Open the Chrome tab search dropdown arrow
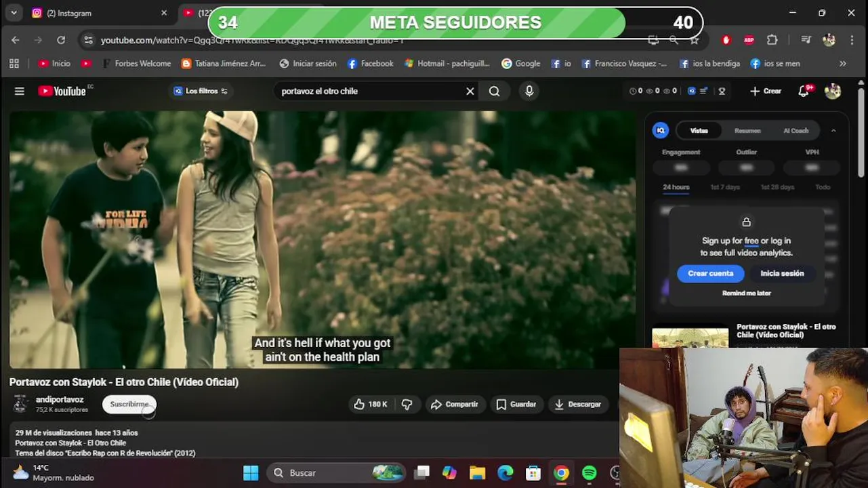 pyautogui.click(x=14, y=13)
